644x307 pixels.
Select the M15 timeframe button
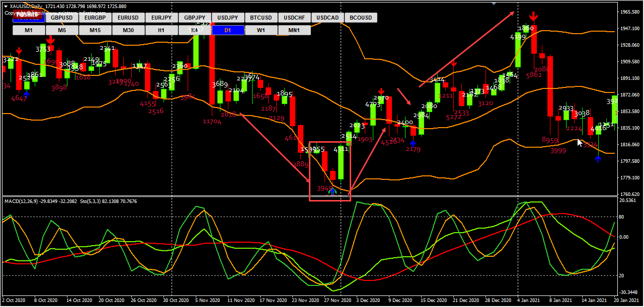click(x=95, y=30)
